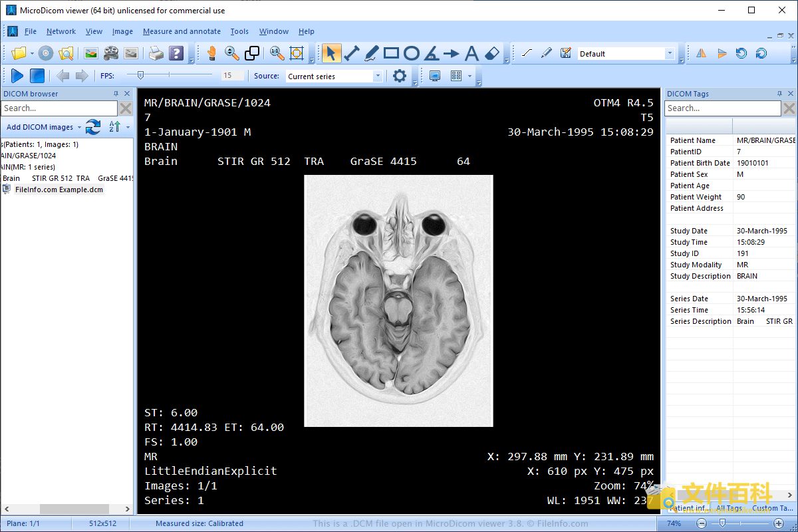Click the overlapping squares icon

tap(252, 53)
